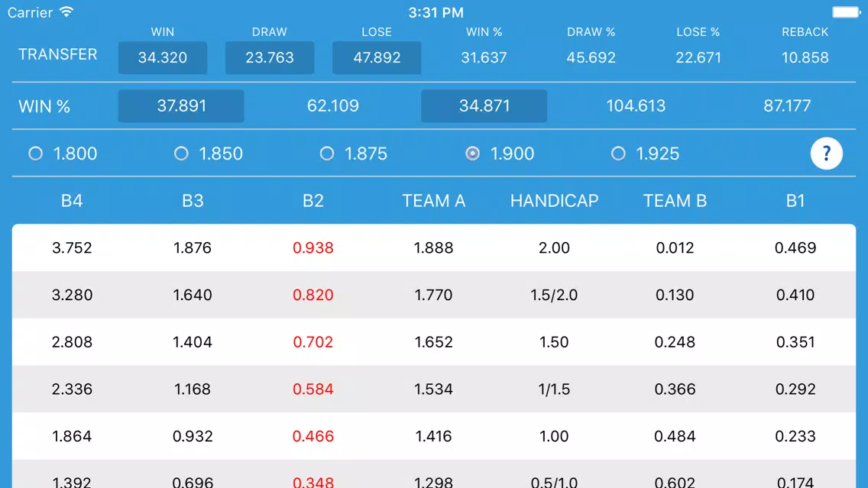Select the red B2 value 0.466
The image size is (868, 488).
313,436
